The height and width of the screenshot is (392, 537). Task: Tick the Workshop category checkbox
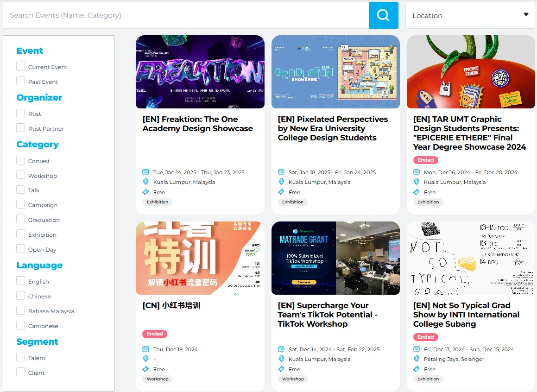click(x=20, y=175)
